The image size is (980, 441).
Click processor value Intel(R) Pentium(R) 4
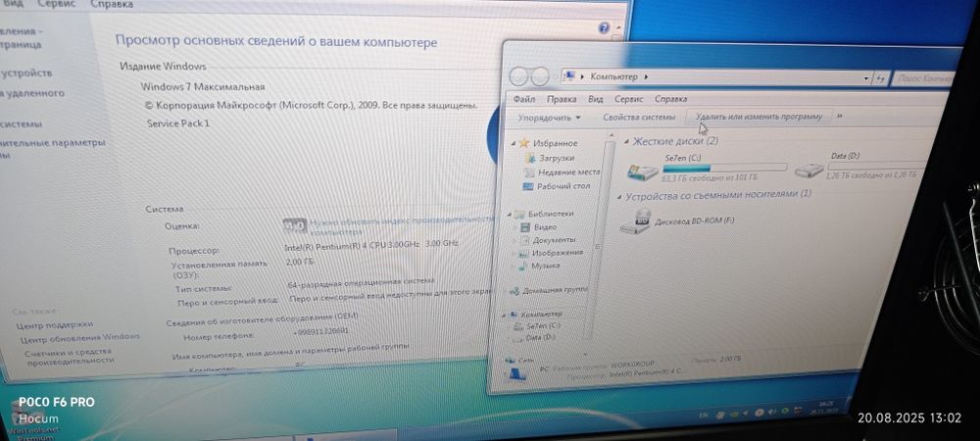(371, 245)
